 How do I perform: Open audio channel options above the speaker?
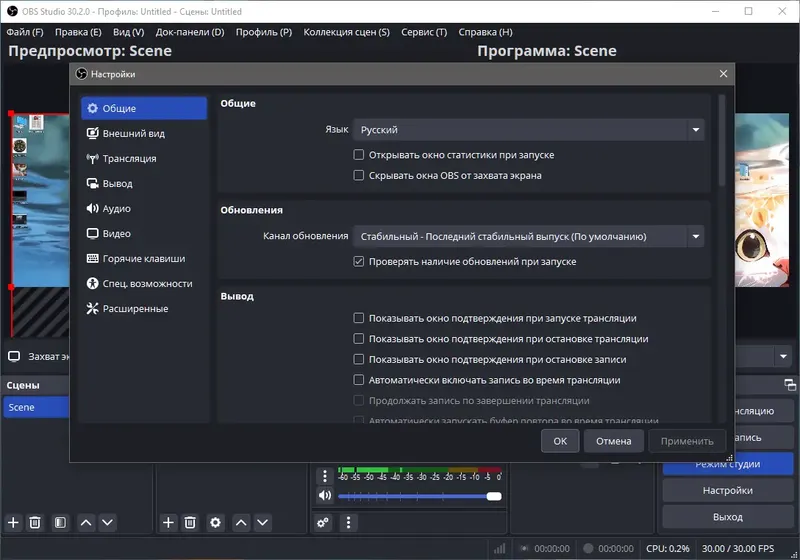324,476
